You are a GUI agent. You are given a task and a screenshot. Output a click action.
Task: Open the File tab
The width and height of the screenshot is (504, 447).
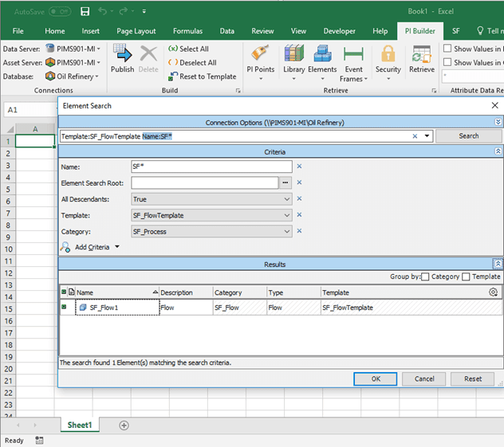pos(18,31)
